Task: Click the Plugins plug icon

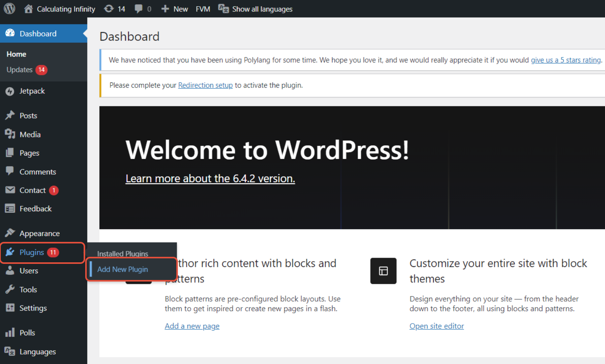Action: 10,252
